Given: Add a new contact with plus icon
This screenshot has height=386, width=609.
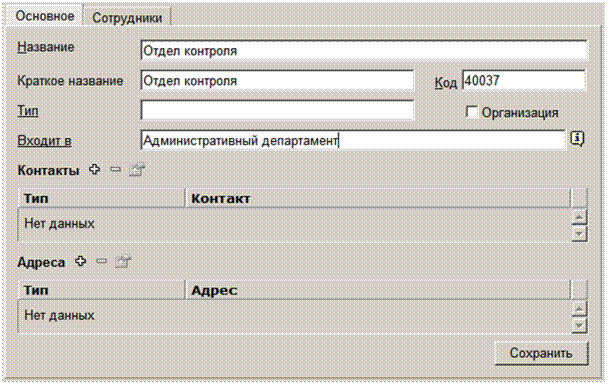Looking at the screenshot, I should (x=94, y=170).
